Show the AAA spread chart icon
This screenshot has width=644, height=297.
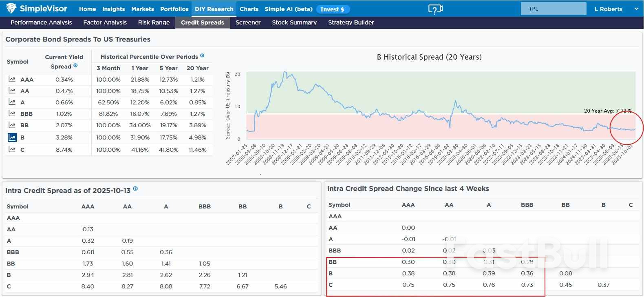[12, 80]
